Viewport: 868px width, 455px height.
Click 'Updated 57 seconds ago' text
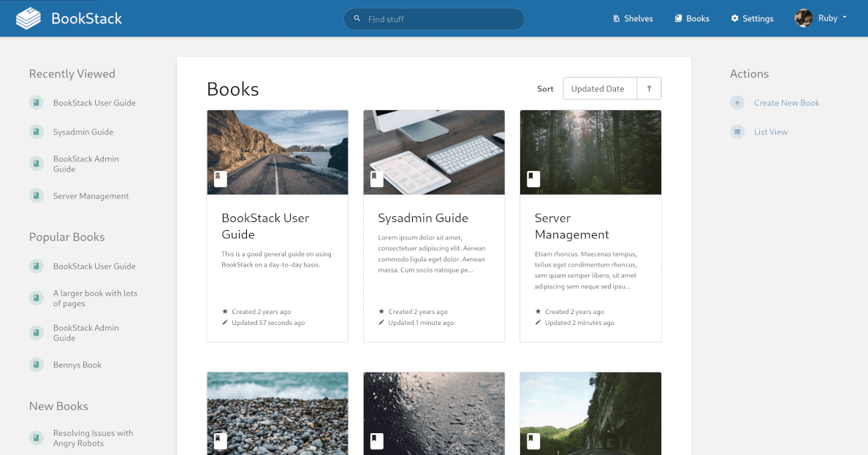(268, 323)
